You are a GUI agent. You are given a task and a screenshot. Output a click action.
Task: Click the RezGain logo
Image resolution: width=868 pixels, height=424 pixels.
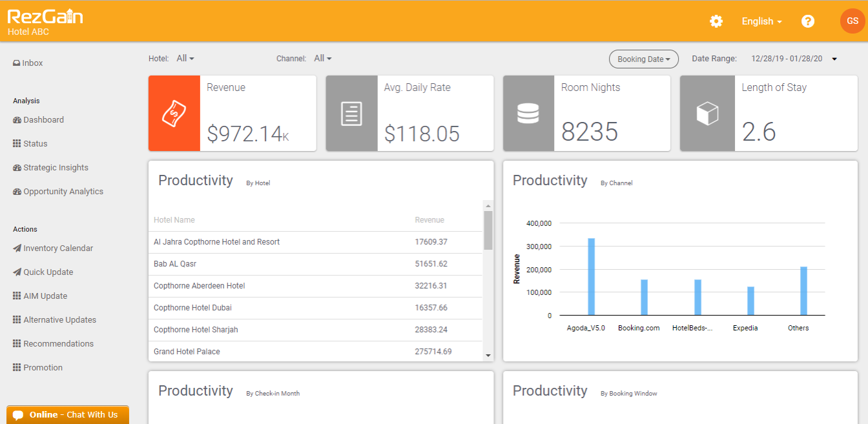tap(45, 16)
